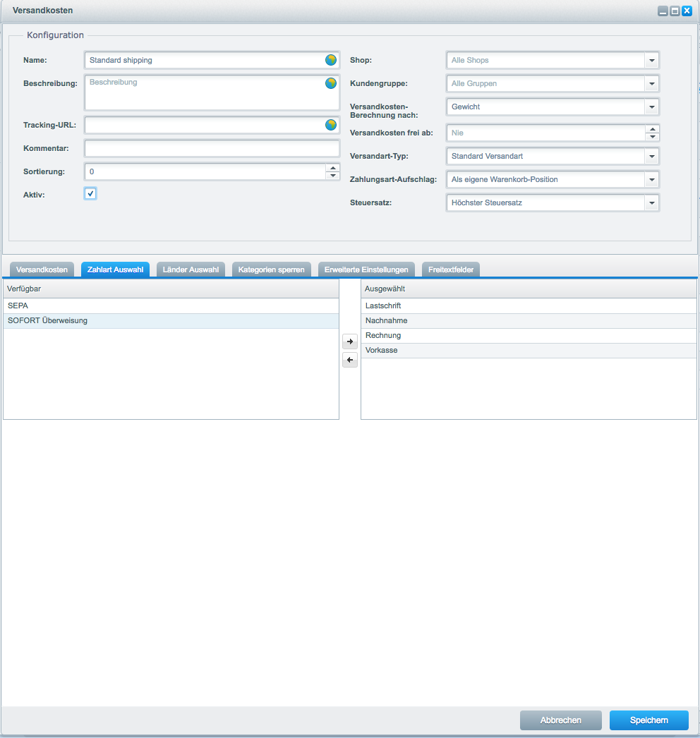Click the globe icon in Name field
The height and width of the screenshot is (738, 700).
coord(330,60)
